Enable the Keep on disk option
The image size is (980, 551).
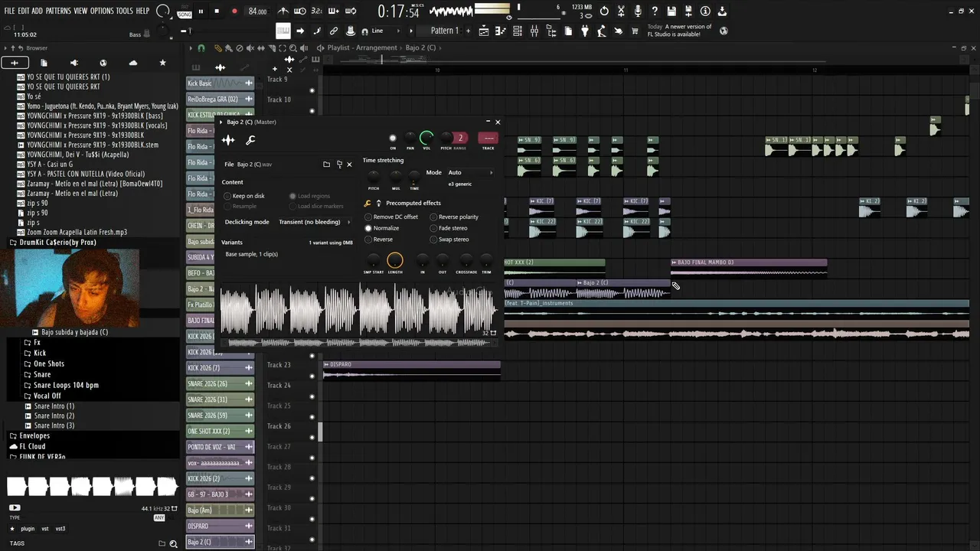coord(245,196)
